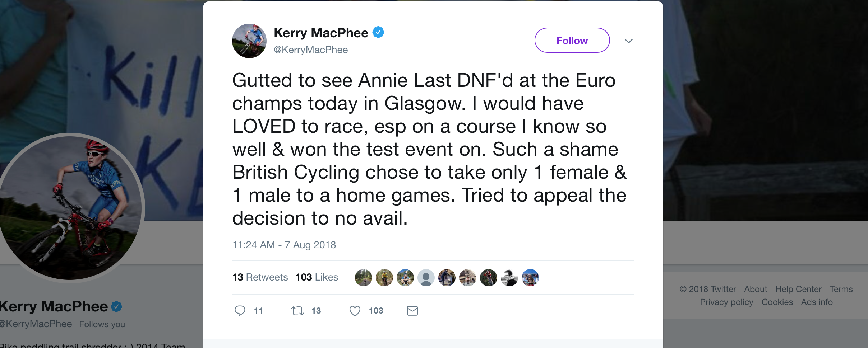Click the retweet arrows icon

(x=297, y=311)
